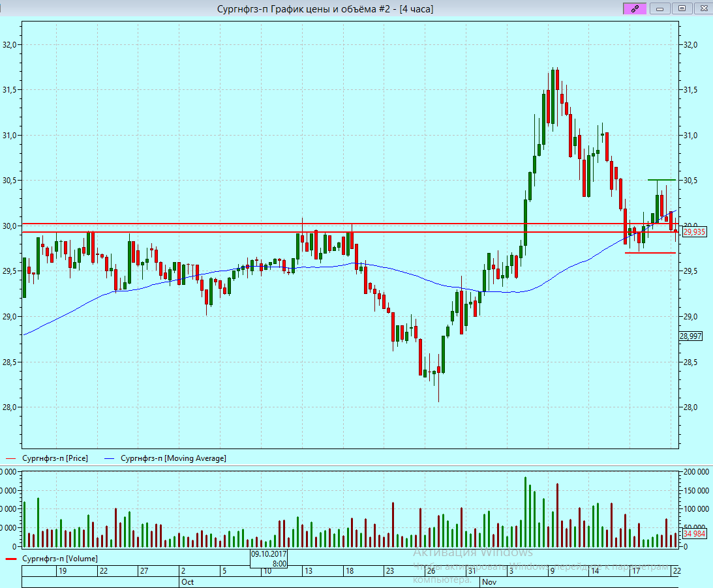Click the volume value label 34 984
Viewport: 713px width, 588px height.
tap(694, 533)
